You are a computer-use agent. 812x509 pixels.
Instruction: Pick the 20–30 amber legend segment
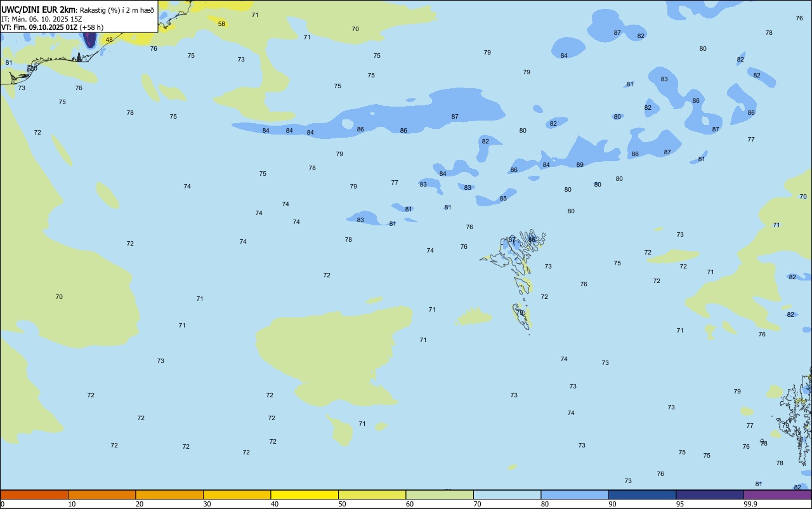[169, 494]
